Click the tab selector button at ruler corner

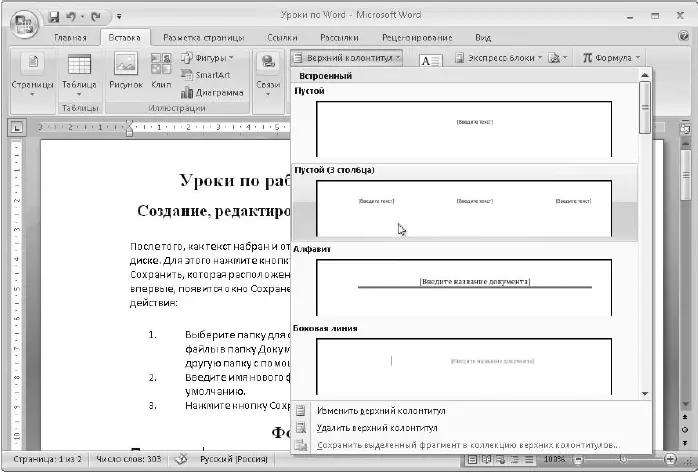(x=17, y=128)
